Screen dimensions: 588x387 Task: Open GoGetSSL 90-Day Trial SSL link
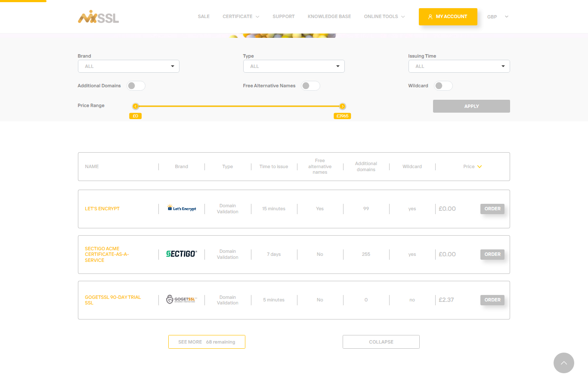pyautogui.click(x=113, y=300)
